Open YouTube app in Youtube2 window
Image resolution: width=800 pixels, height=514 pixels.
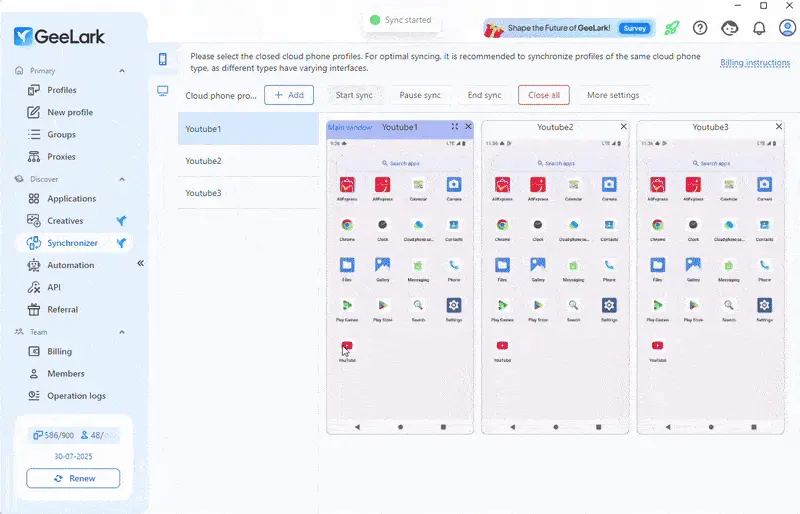502,350
